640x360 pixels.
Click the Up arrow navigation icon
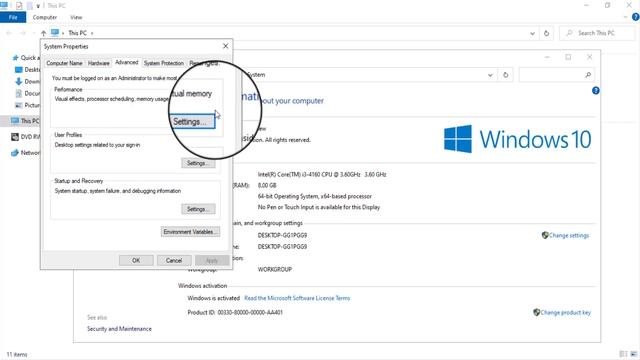pyautogui.click(x=43, y=33)
